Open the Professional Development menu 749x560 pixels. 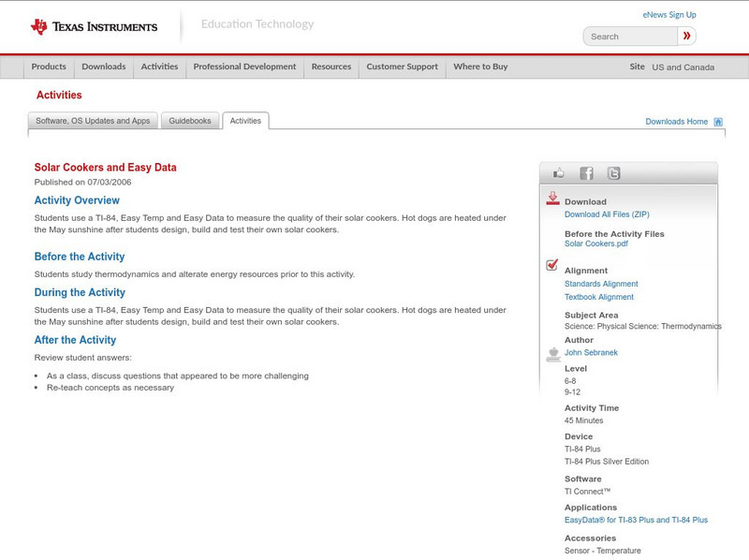(244, 66)
